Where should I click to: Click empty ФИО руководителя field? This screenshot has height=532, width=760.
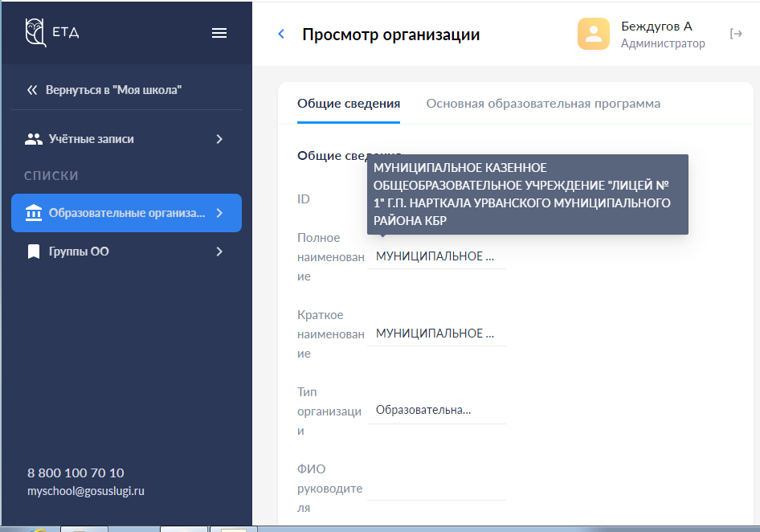[x=436, y=489]
